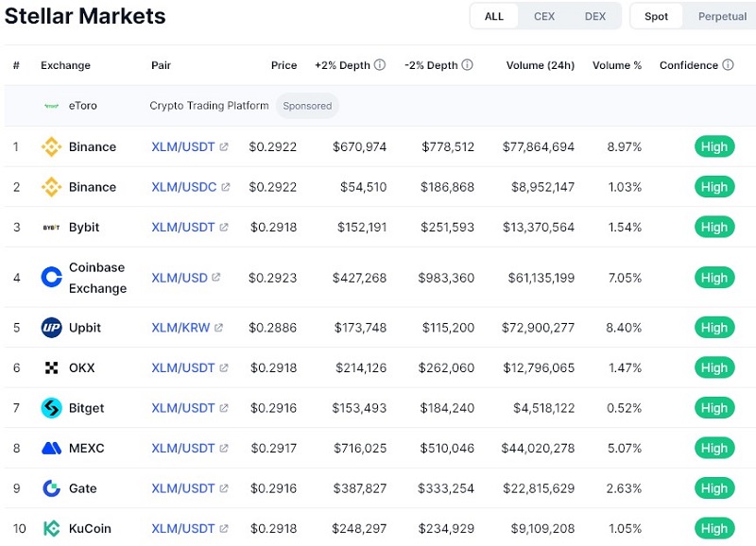This screenshot has width=756, height=546.
Task: Switch to the Perpetual tab
Action: click(x=722, y=16)
